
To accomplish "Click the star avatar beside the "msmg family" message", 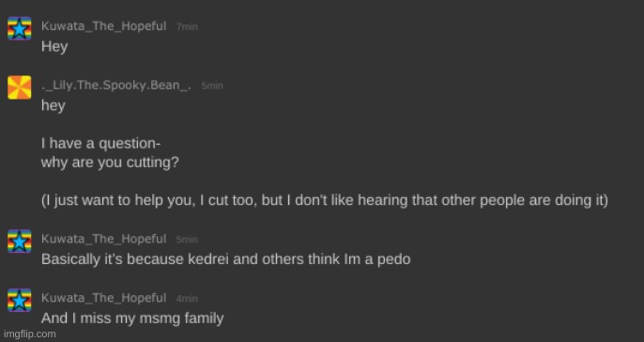I will [x=20, y=300].
